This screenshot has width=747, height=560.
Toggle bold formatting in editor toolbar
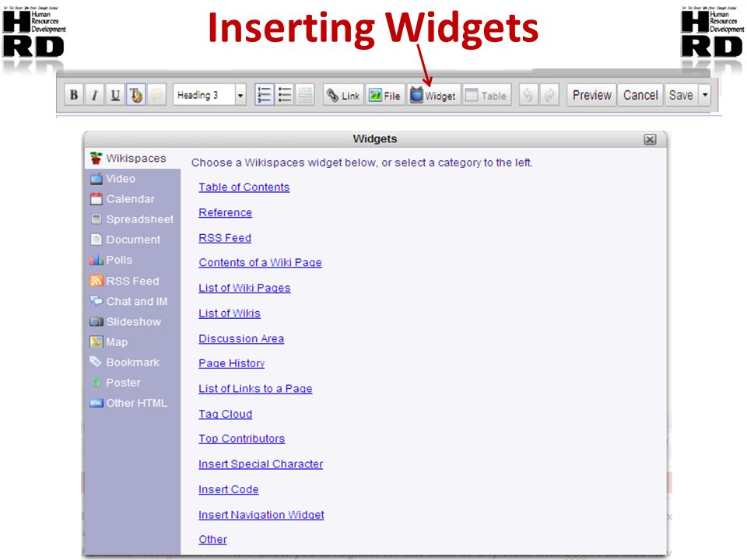point(74,95)
